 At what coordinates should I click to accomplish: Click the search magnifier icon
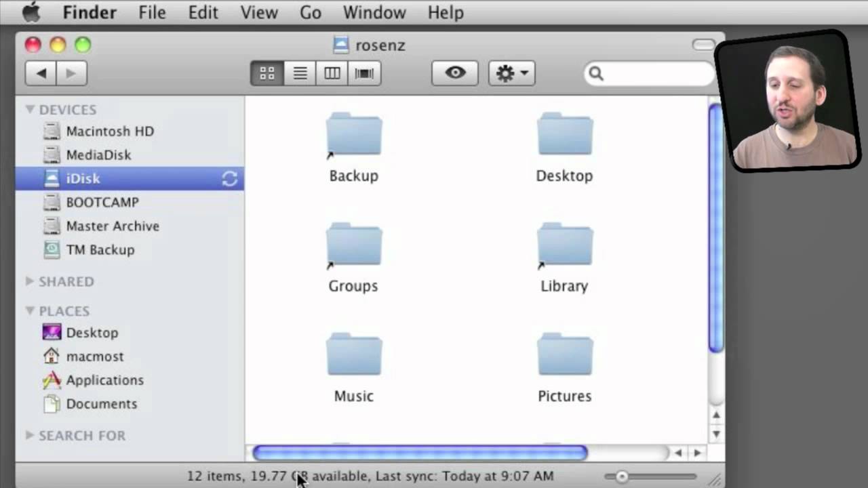596,73
